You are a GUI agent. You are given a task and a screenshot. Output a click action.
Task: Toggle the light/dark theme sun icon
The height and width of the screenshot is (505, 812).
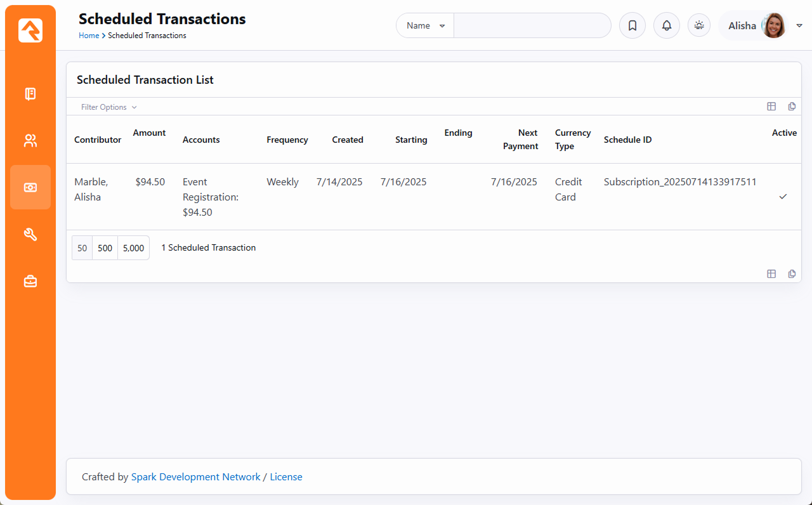click(699, 25)
